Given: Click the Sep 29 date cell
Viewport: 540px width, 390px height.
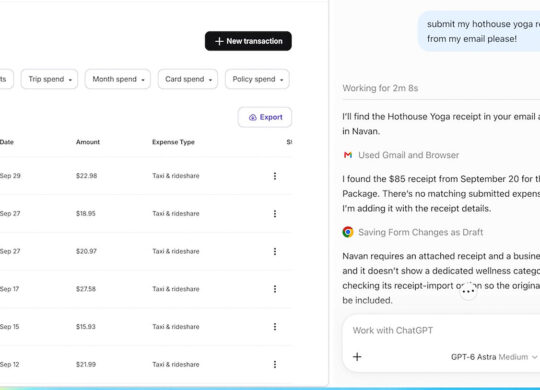Looking at the screenshot, I should pos(10,176).
